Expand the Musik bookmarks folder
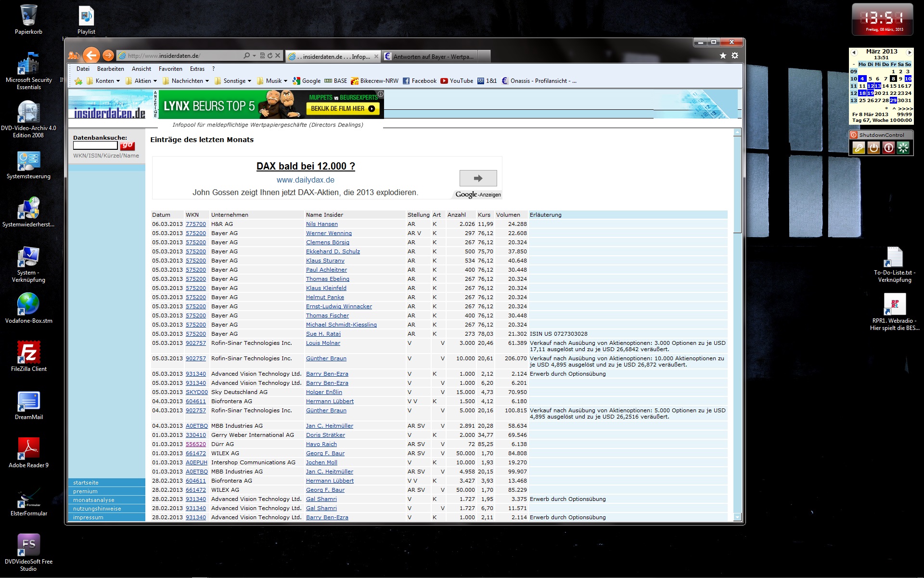 (x=273, y=81)
